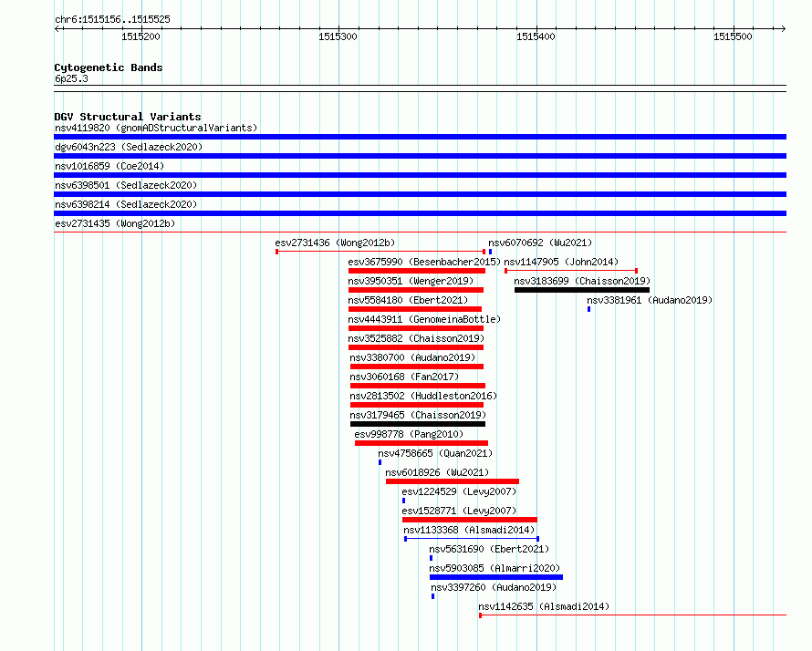Open nsv3381961 (Audano2019) label
The height and width of the screenshot is (651, 812).
650,300
